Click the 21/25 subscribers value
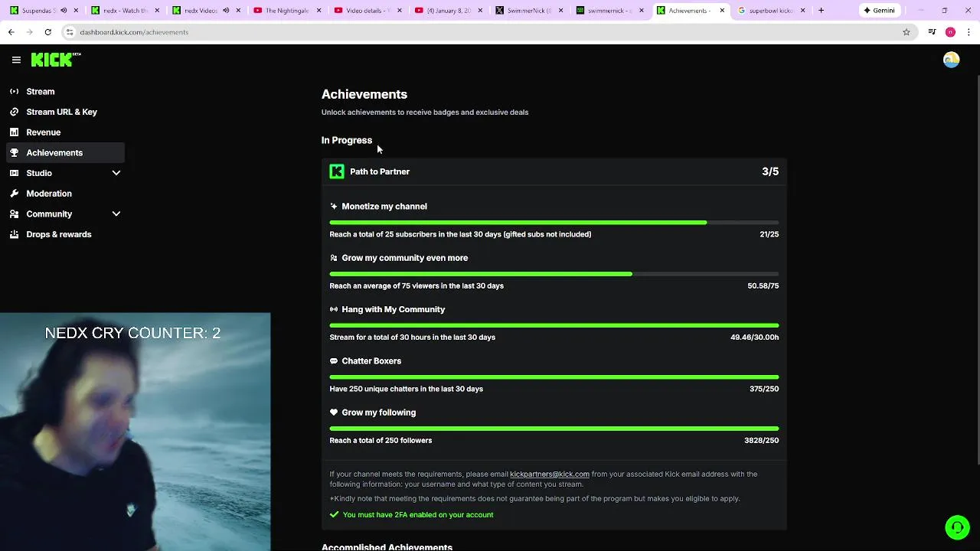 tap(769, 234)
